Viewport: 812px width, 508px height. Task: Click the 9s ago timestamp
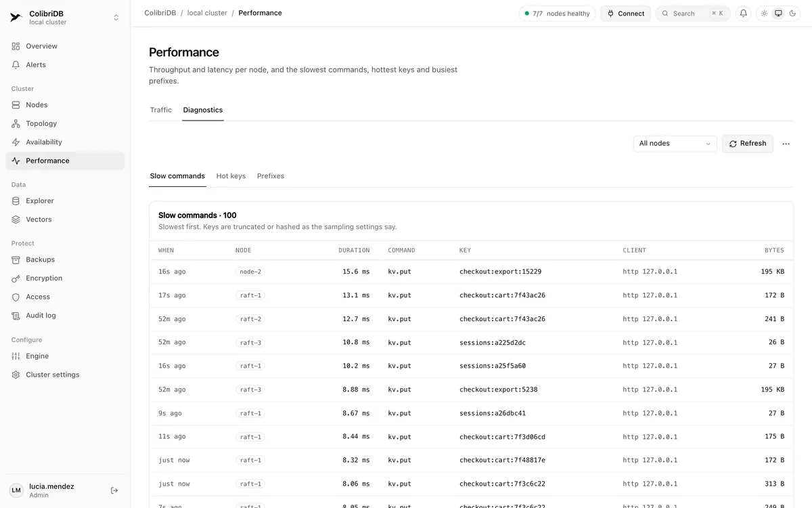click(170, 413)
